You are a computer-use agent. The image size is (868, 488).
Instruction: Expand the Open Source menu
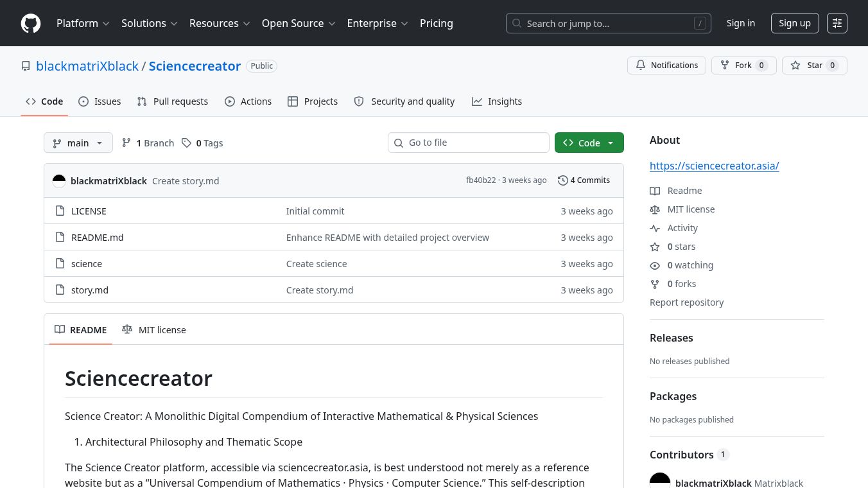click(299, 23)
